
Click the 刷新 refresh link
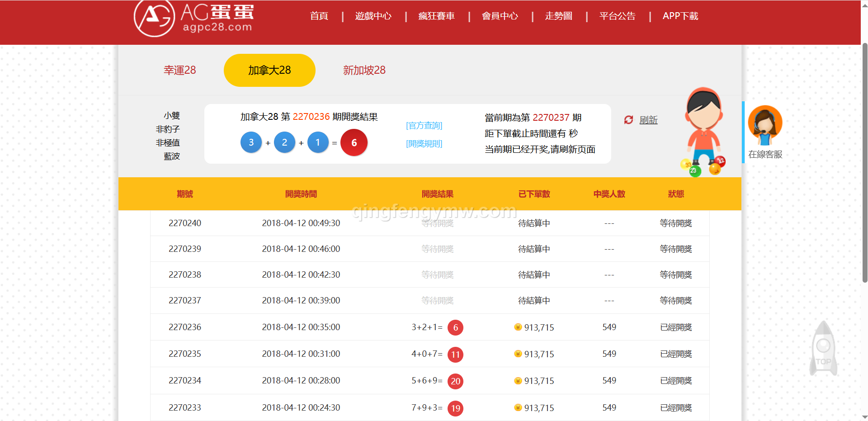(648, 120)
